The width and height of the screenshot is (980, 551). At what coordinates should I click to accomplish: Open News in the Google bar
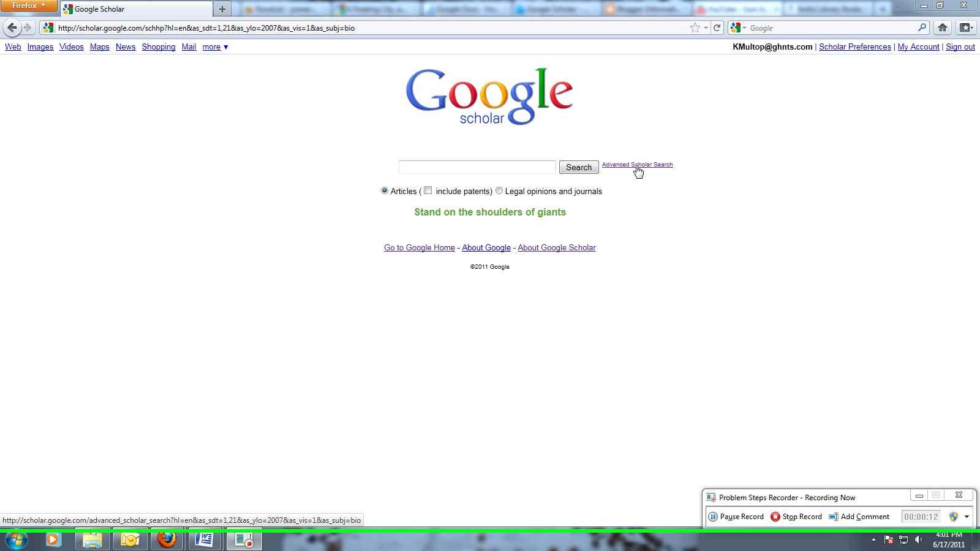126,47
